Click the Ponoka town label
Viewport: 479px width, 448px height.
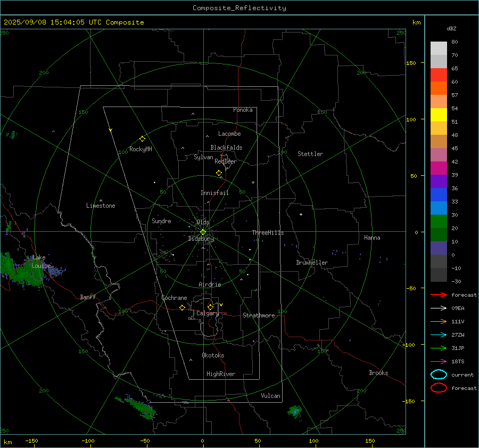coord(243,110)
